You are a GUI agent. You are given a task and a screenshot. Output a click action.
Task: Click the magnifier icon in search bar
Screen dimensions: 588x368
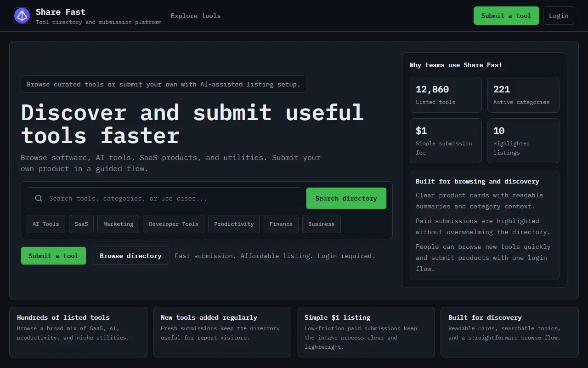coord(39,198)
